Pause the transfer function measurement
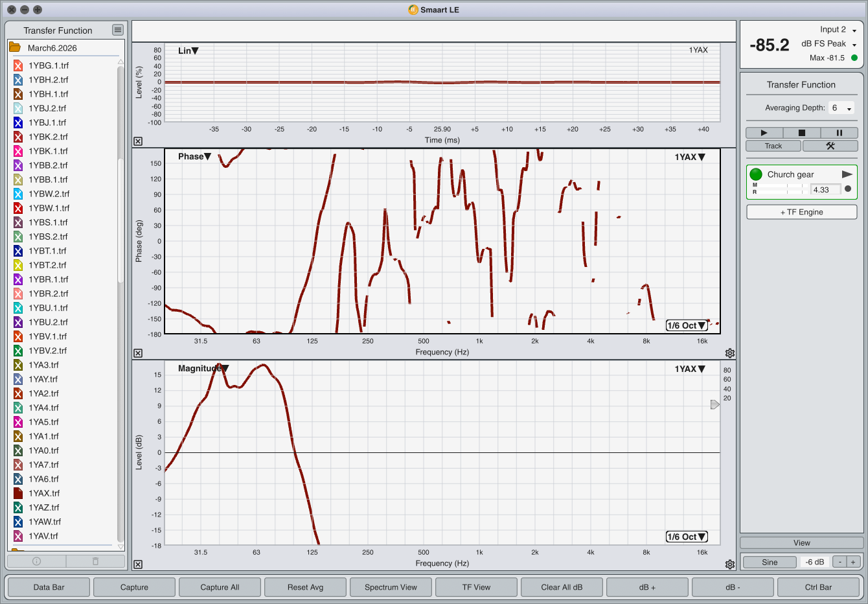 click(839, 132)
